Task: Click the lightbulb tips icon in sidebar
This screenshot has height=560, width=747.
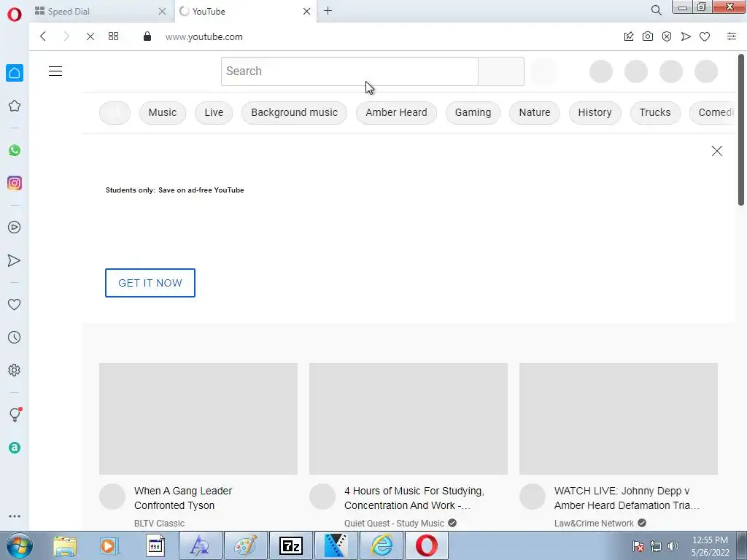Action: tap(15, 414)
